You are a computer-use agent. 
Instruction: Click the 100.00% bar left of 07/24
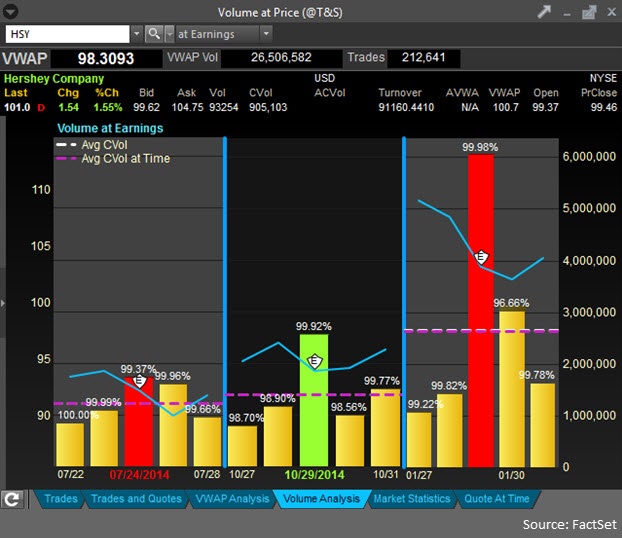point(70,445)
